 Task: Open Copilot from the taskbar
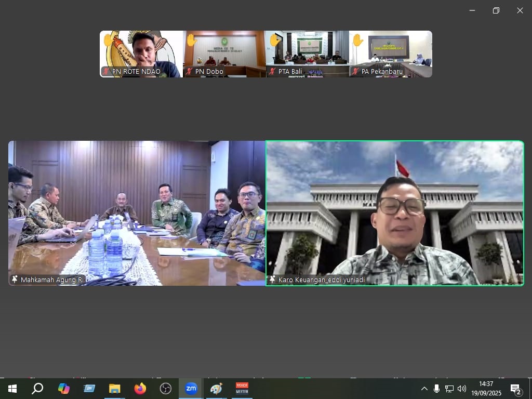(64, 389)
